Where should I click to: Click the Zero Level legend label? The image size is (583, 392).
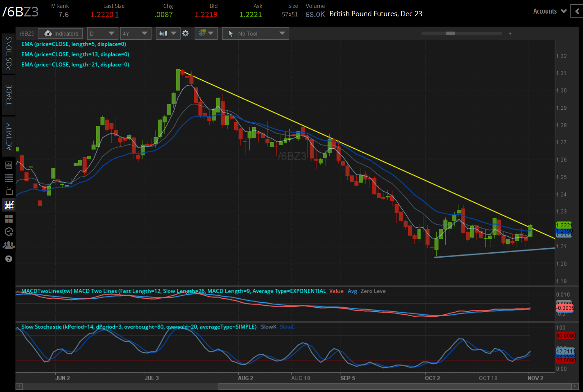tap(373, 291)
